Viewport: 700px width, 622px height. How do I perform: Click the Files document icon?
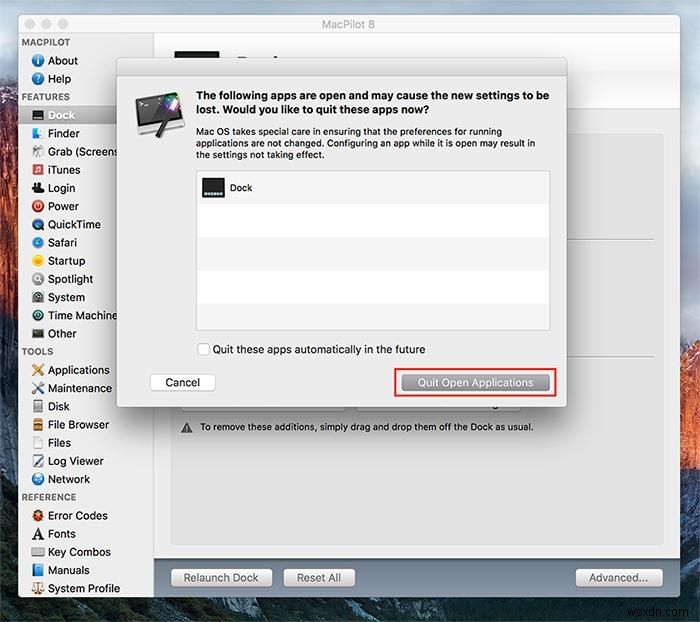(x=38, y=442)
